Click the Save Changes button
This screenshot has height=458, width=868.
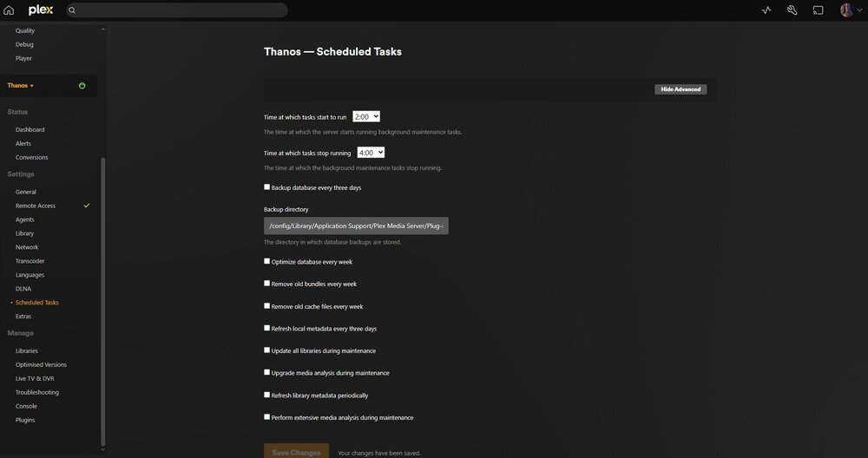tap(296, 451)
